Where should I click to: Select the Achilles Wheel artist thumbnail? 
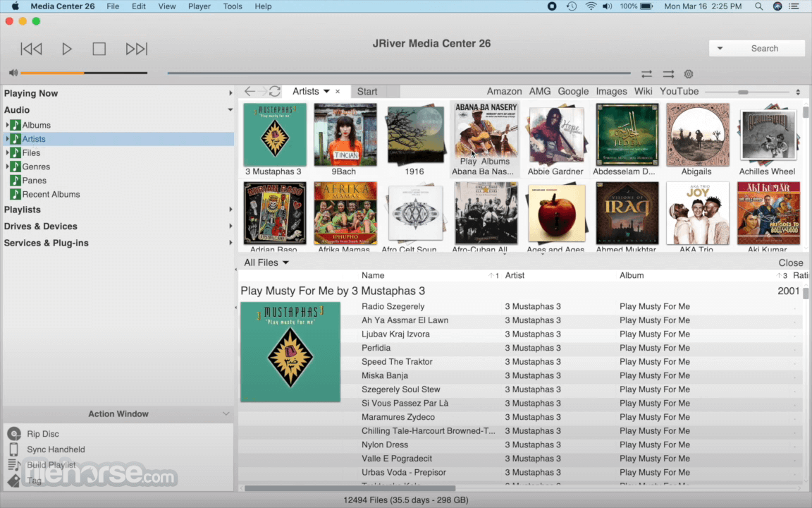click(x=768, y=135)
